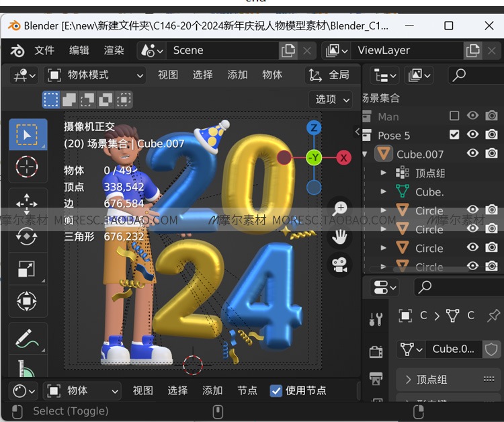Image resolution: width=504 pixels, height=422 pixels.
Task: Open the Render properties tab icon
Action: (x=376, y=351)
